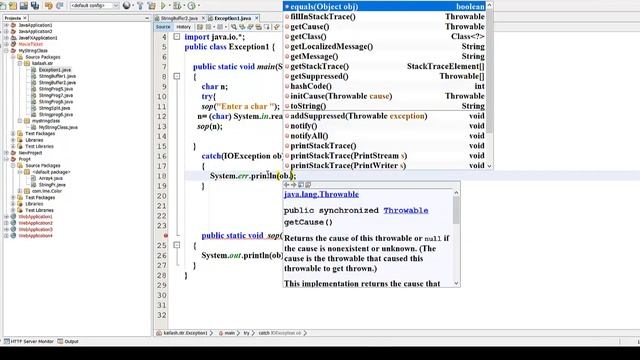Click the error marker beside the sop method line

[x=166, y=236]
